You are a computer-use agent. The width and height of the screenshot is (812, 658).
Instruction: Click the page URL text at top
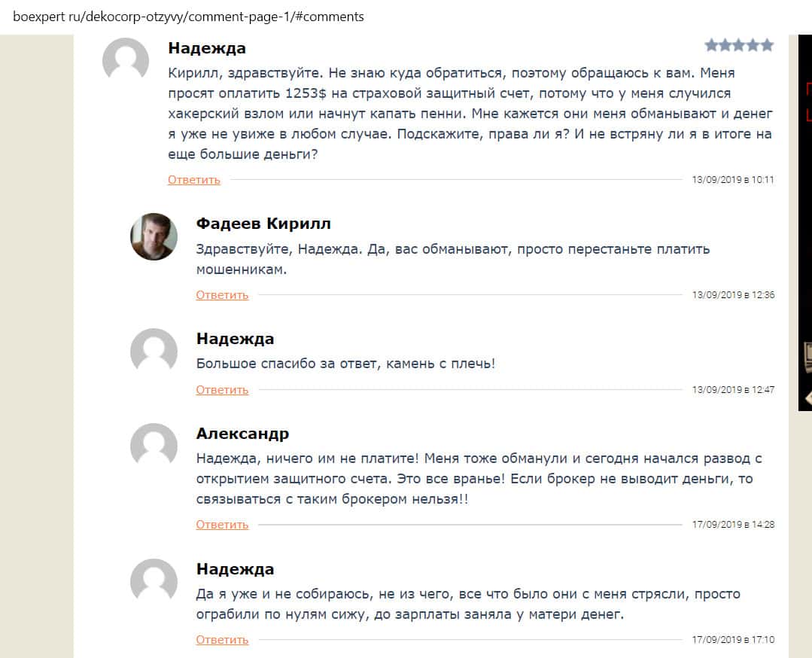188,17
